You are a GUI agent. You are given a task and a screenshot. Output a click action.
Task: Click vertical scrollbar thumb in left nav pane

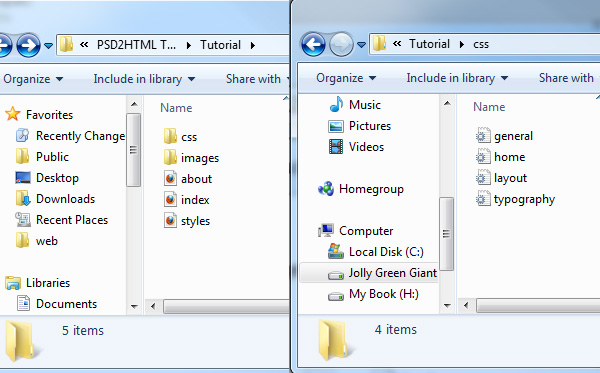tap(133, 150)
